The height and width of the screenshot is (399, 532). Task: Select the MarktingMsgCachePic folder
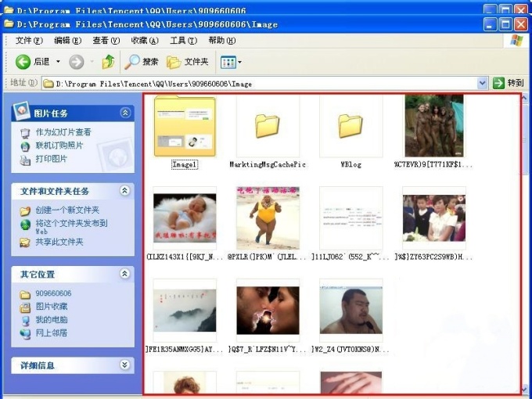[268, 126]
